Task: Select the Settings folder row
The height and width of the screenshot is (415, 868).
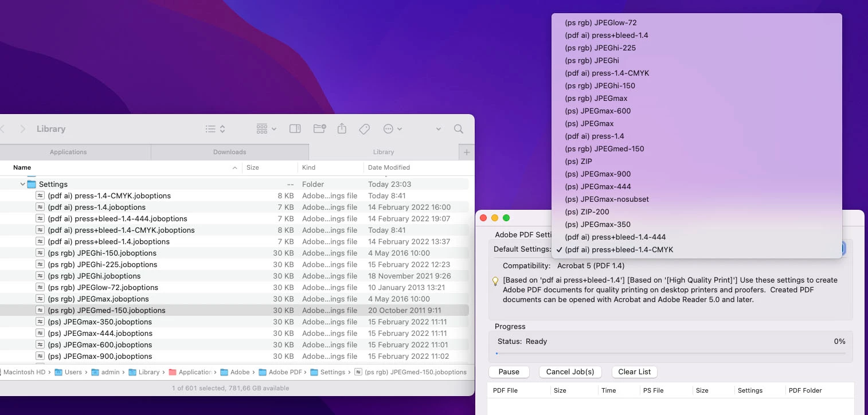Action: [x=234, y=184]
